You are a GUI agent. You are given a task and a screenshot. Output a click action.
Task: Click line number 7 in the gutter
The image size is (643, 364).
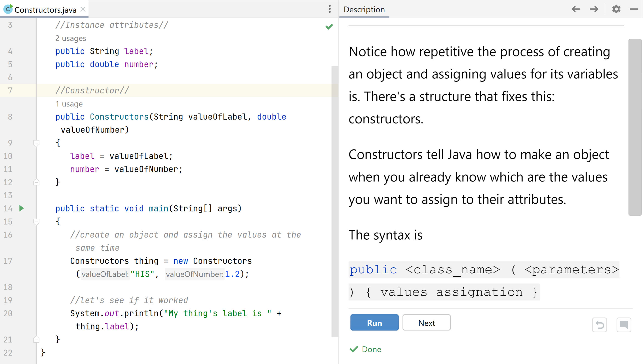[x=10, y=90]
